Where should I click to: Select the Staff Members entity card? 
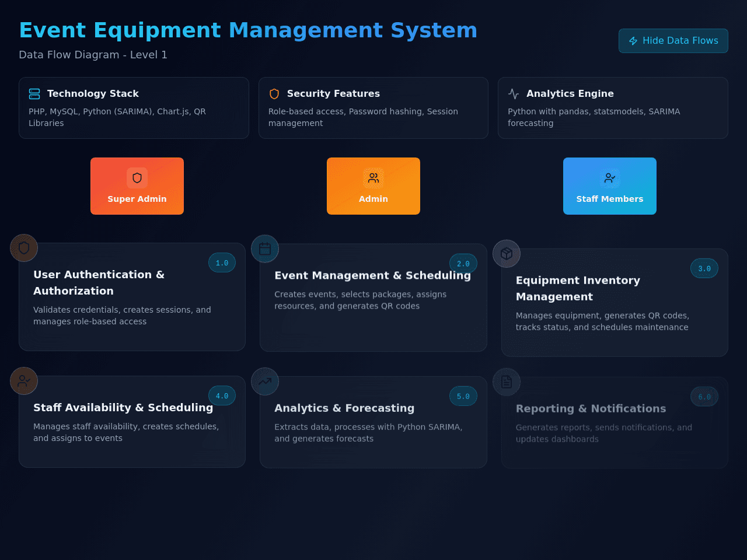click(610, 186)
